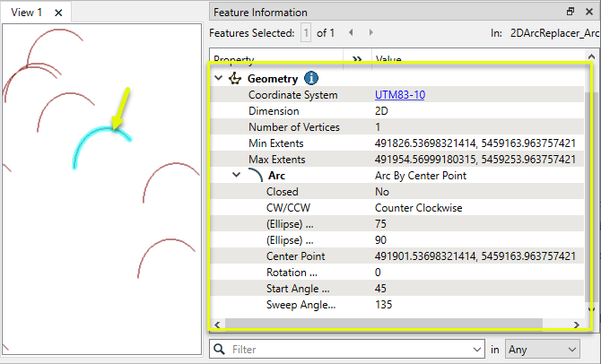Click the Geometry info icon
Image resolution: width=601 pixels, height=364 pixels.
coord(311,79)
